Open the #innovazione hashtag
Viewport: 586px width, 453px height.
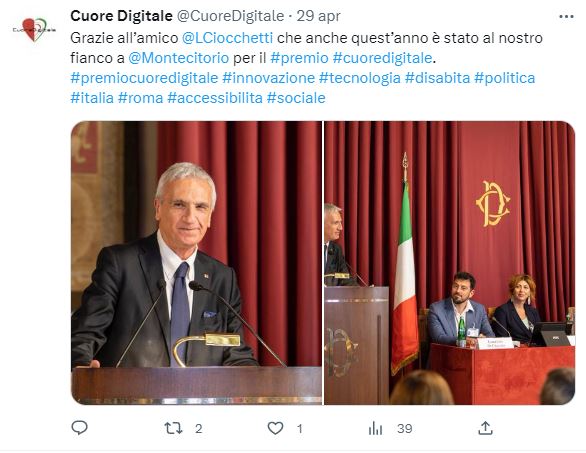coord(269,78)
